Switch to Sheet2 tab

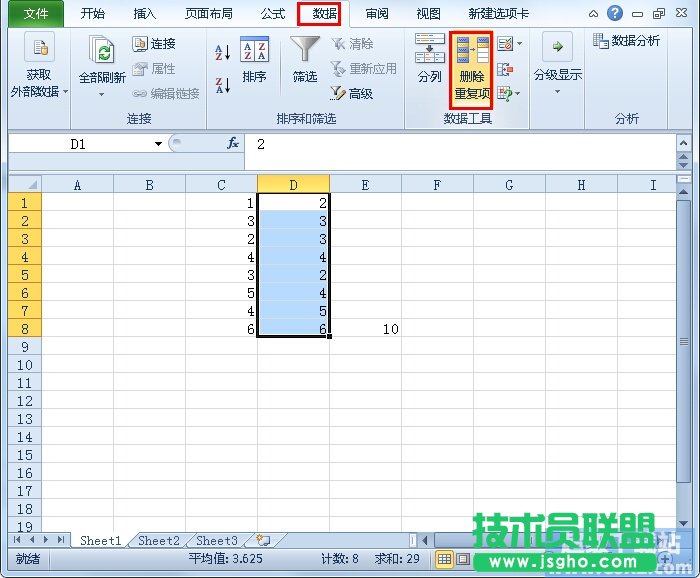(x=159, y=541)
